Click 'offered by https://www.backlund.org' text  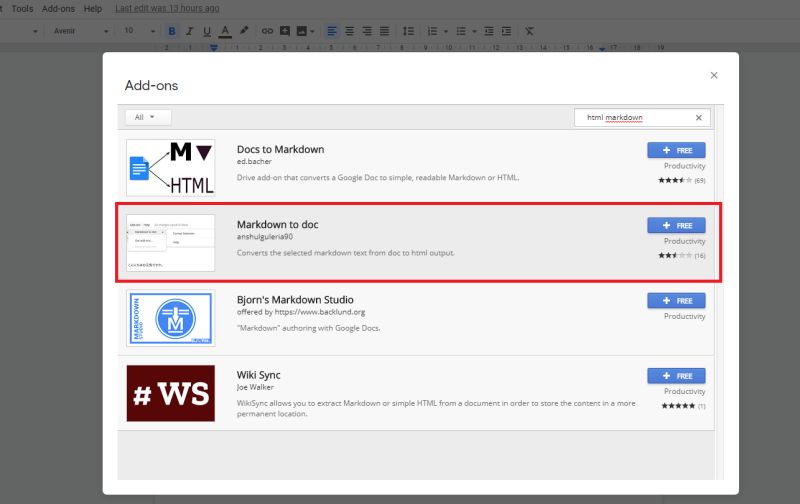301,312
